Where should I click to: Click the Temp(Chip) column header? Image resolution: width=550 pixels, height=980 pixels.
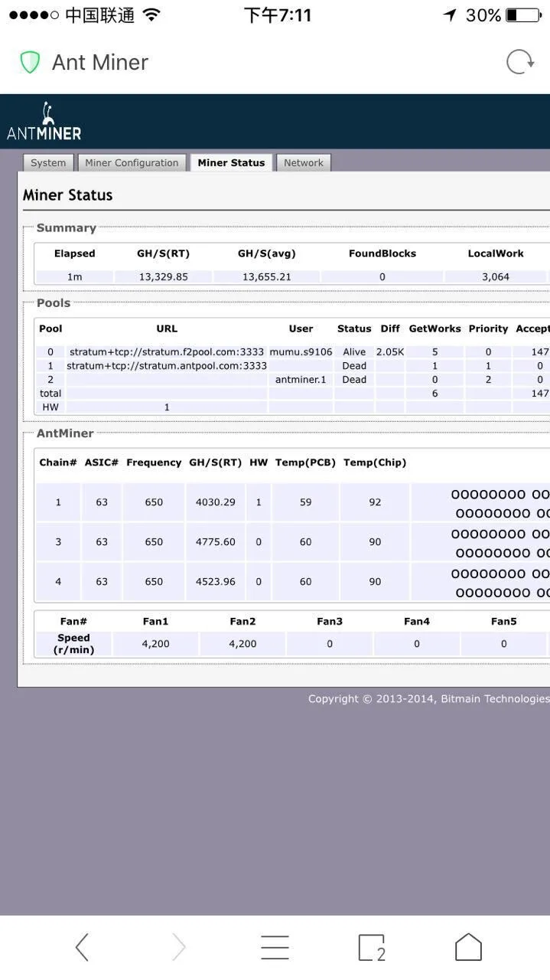tap(375, 462)
